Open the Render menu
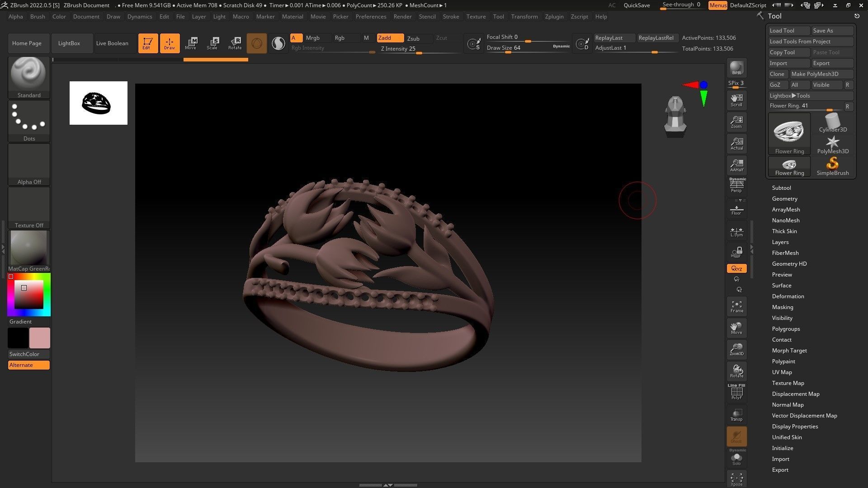868x488 pixels. (402, 16)
